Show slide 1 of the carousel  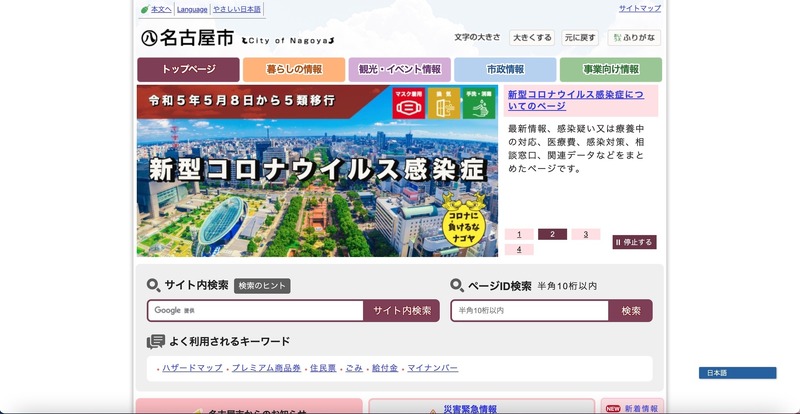[519, 234]
